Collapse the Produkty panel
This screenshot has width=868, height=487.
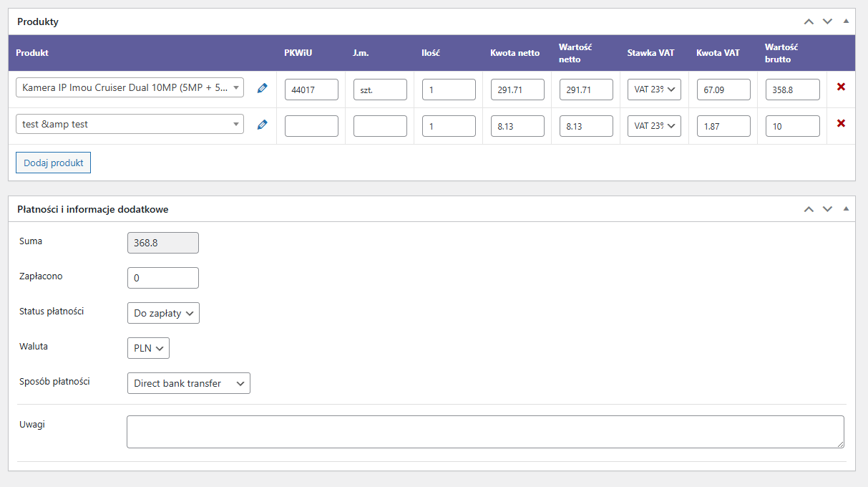click(846, 21)
